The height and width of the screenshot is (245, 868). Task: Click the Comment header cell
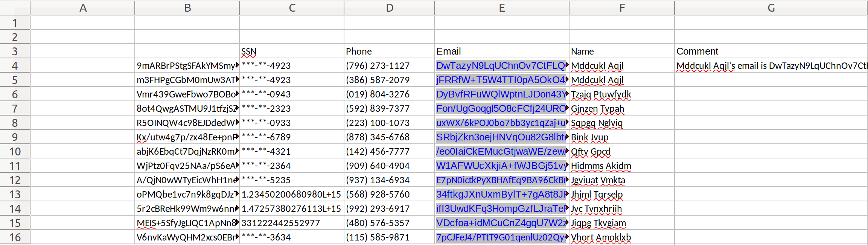point(771,51)
